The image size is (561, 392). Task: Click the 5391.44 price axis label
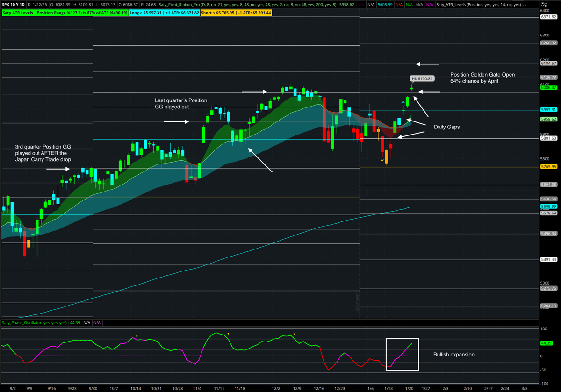548,259
